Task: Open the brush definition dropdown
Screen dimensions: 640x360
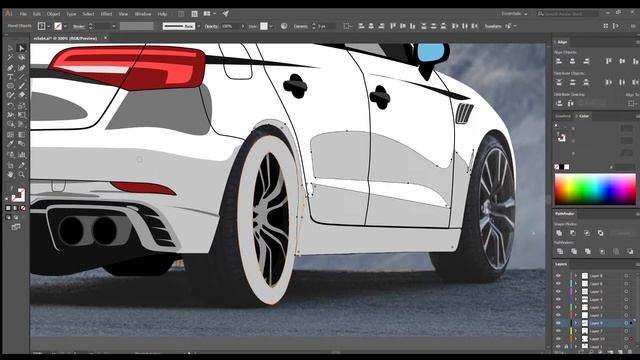Action: point(198,26)
